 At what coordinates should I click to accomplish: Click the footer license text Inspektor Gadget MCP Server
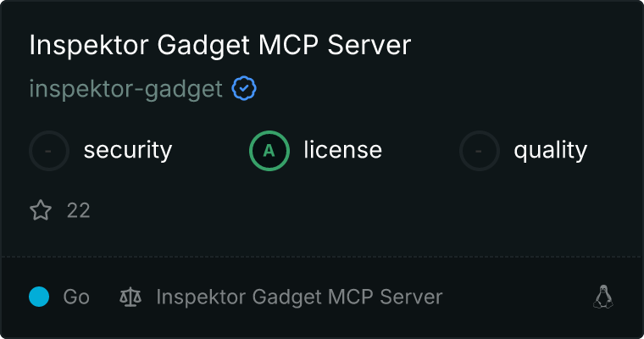click(x=299, y=297)
